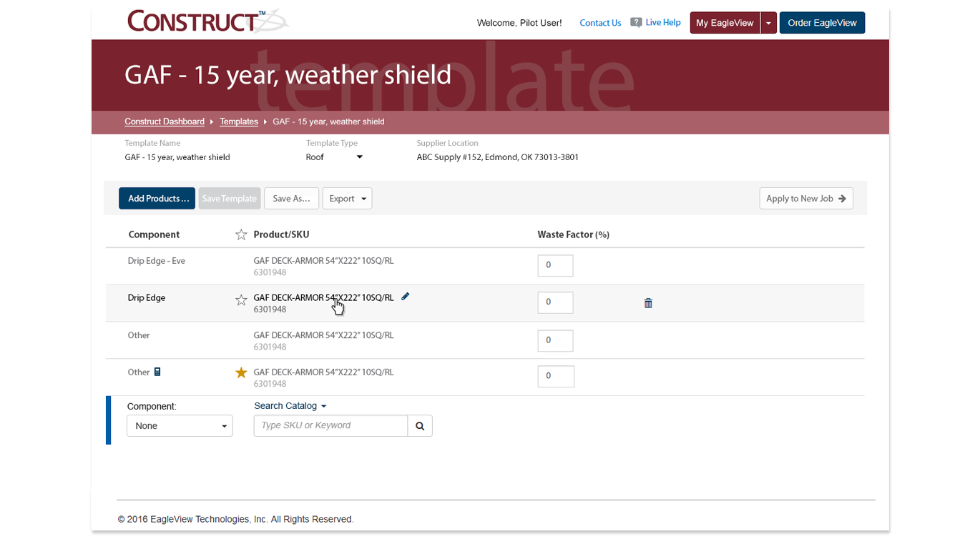Image resolution: width=980 pixels, height=549 pixels.
Task: Click SKU 6301948 in Drip Edge - Eve row
Action: 270,272
